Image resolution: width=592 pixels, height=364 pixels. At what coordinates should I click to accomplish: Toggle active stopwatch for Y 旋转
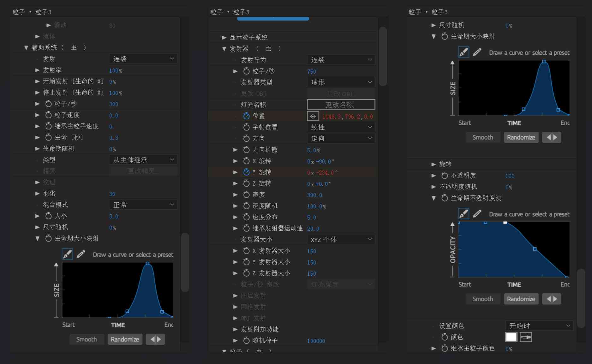pos(246,172)
